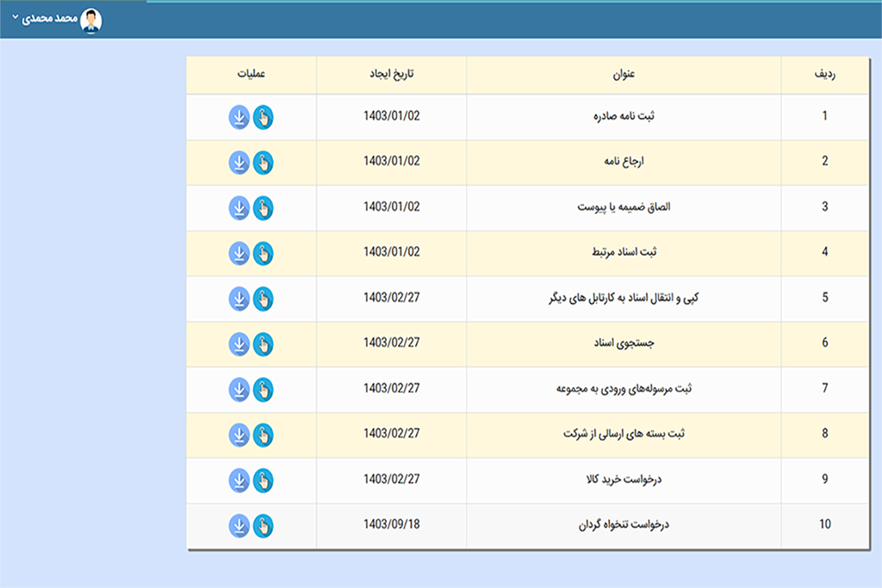Click the محمد محمدی username text
This screenshot has height=588, width=882.
click(50, 19)
